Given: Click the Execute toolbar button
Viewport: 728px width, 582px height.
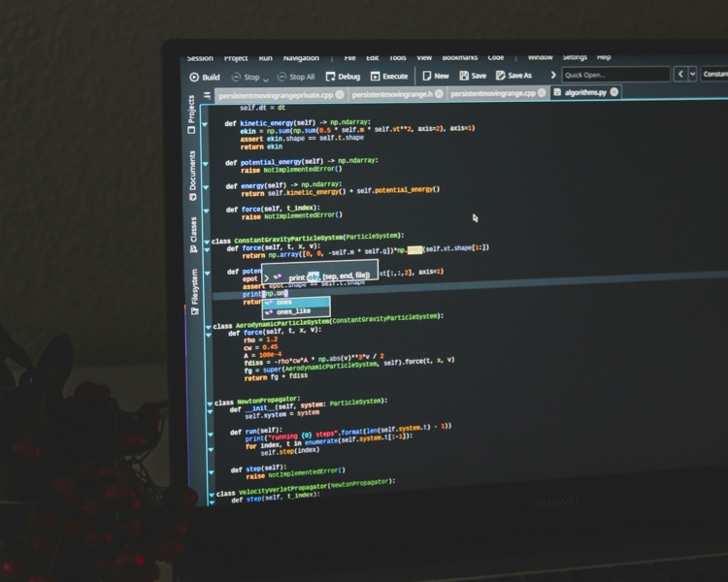Looking at the screenshot, I should (389, 76).
